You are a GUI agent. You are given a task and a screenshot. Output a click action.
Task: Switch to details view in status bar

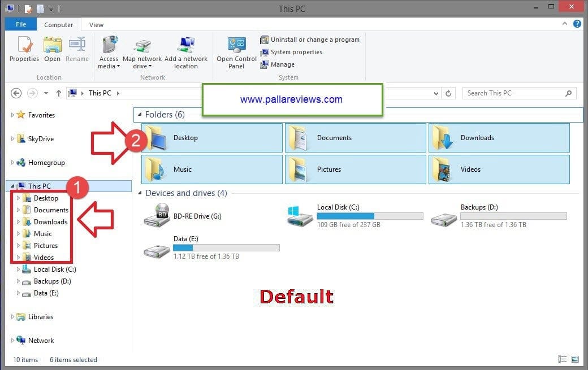(x=562, y=359)
